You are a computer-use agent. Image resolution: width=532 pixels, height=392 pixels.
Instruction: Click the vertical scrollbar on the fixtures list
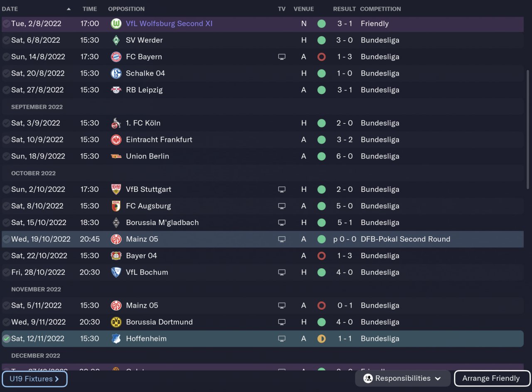[x=528, y=129]
